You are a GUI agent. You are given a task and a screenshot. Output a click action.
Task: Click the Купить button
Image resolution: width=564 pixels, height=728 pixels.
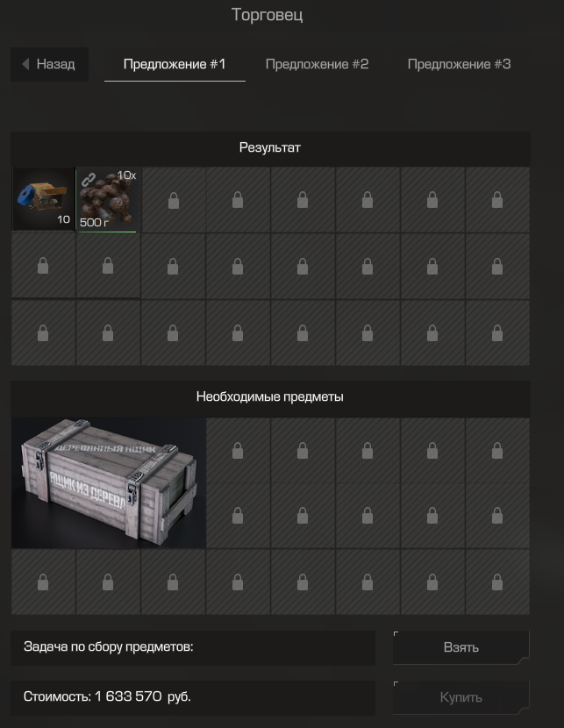(x=461, y=697)
